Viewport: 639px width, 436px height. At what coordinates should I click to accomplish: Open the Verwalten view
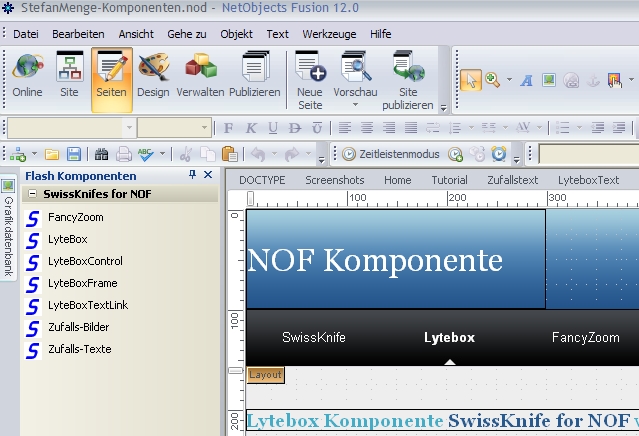[x=201, y=76]
